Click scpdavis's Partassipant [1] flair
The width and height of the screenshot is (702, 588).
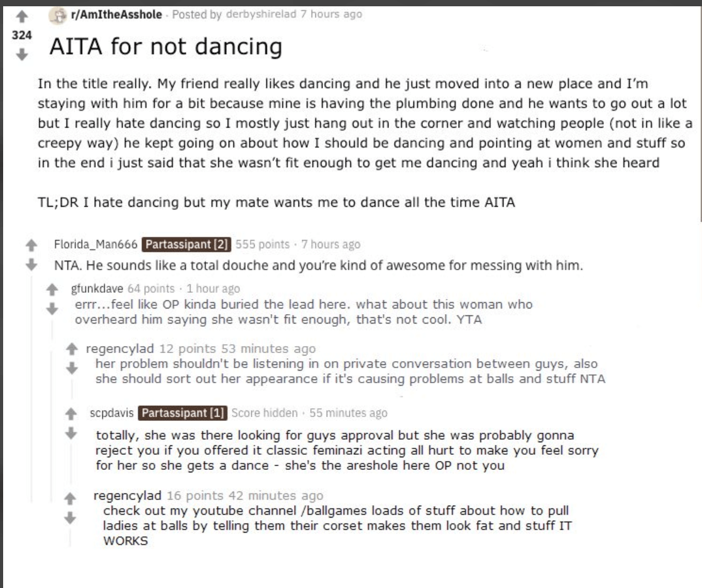pyautogui.click(x=183, y=413)
